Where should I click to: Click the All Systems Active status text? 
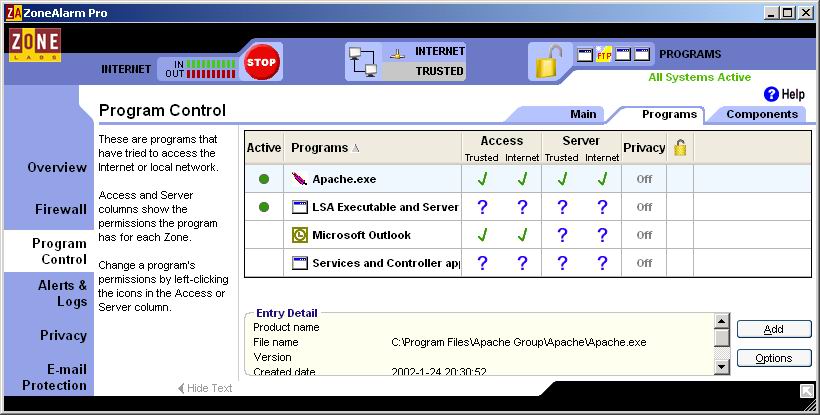[699, 77]
